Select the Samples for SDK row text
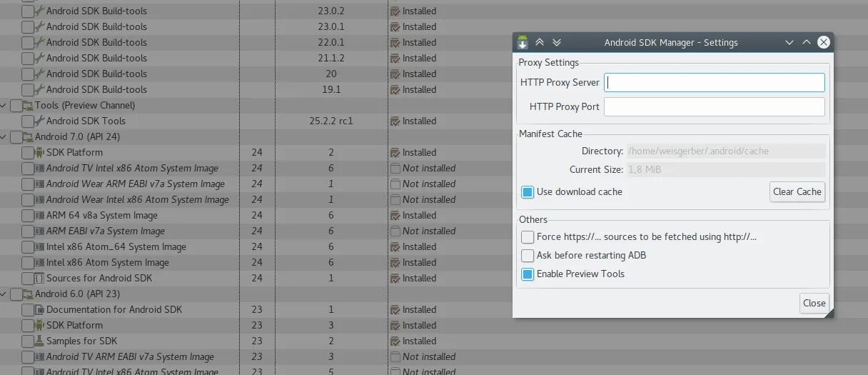 pyautogui.click(x=81, y=341)
